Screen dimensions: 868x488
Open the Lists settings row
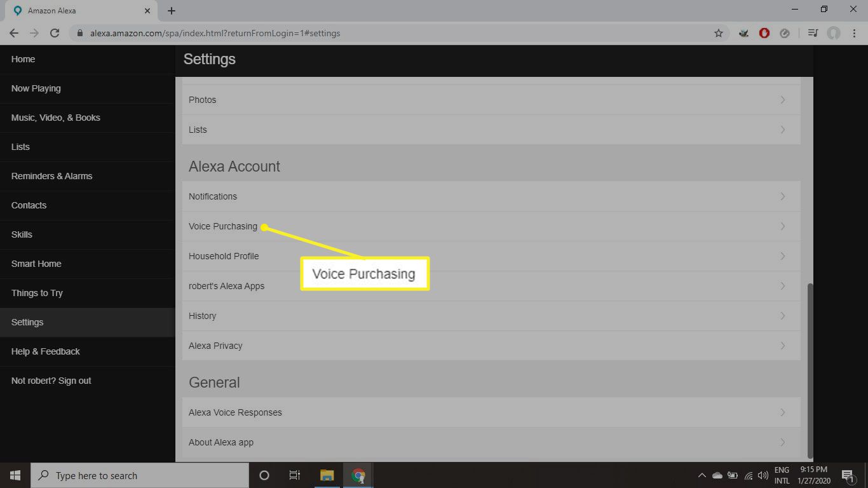click(x=491, y=130)
